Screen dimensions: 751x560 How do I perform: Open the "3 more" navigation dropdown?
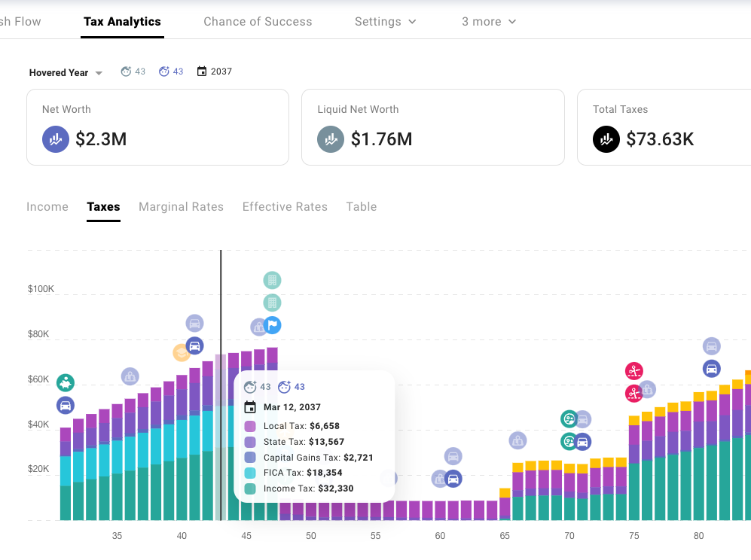[488, 22]
